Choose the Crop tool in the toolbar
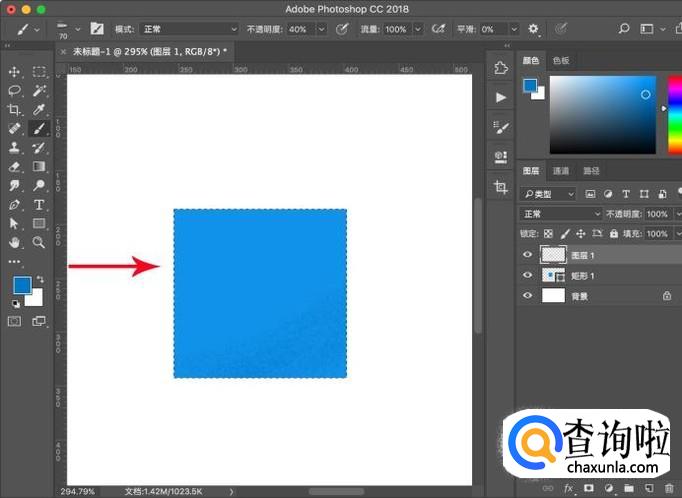This screenshot has width=682, height=498. (x=15, y=110)
